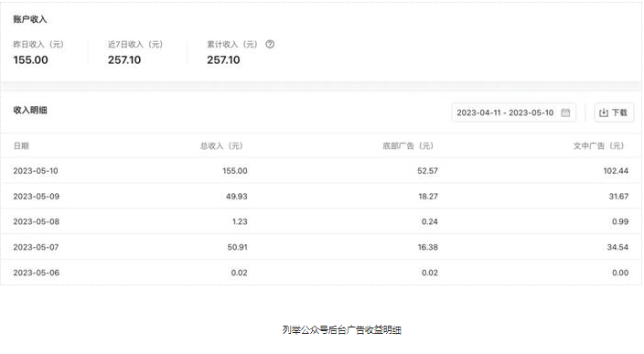The image size is (644, 354).
Task: Select bottom ad value 52.57
Action: [427, 171]
